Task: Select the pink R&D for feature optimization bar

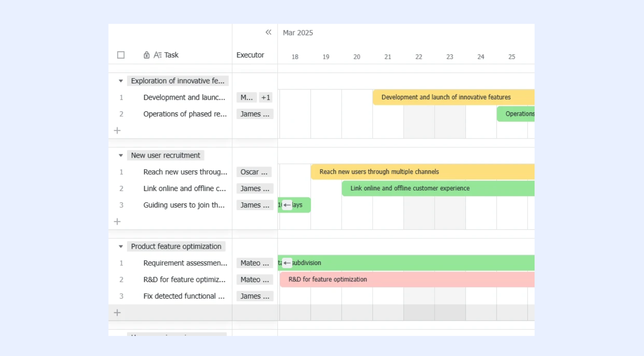Action: click(407, 279)
